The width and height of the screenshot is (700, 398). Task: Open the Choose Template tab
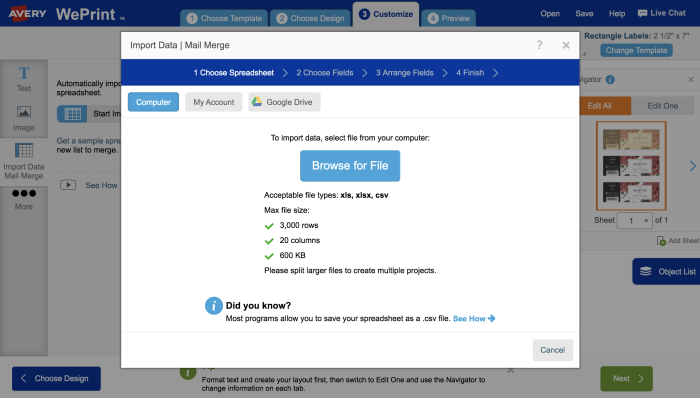point(224,18)
